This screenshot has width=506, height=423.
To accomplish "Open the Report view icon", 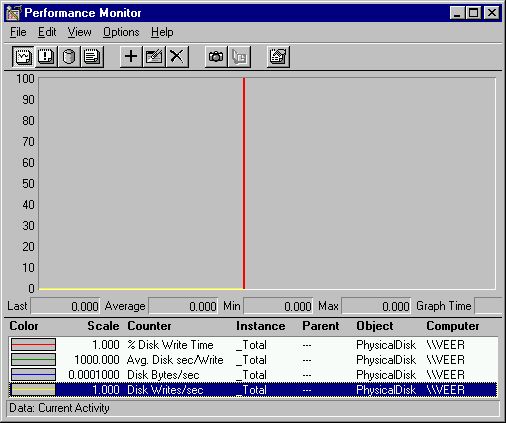I will tap(92, 57).
